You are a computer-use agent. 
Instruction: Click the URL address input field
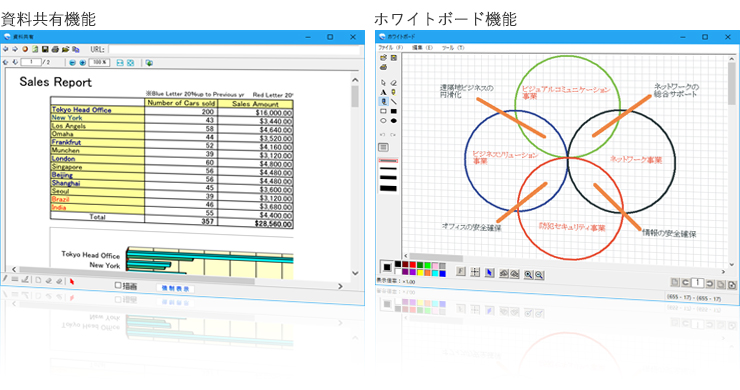235,49
